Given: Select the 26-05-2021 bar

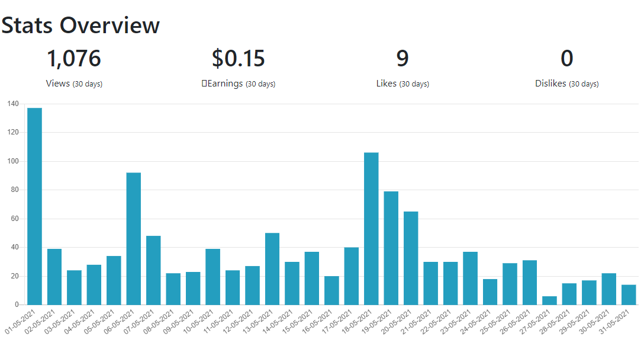Looking at the screenshot, I should (x=530, y=282).
